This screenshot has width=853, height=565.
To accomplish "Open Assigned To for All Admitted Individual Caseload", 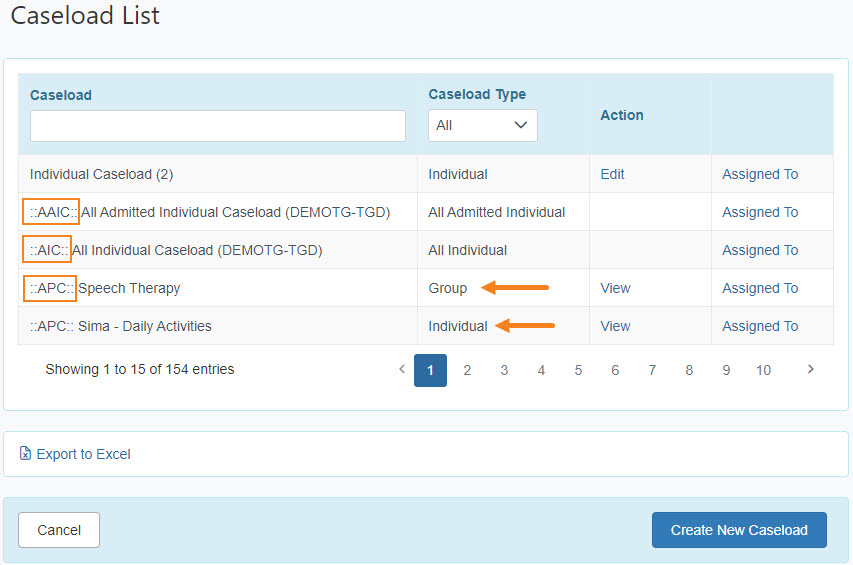I will (760, 212).
